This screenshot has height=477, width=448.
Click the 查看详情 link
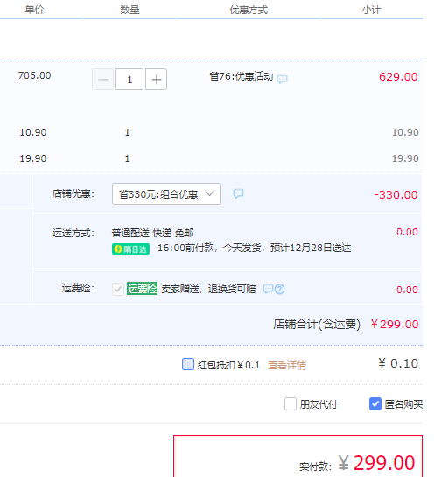pyautogui.click(x=287, y=365)
